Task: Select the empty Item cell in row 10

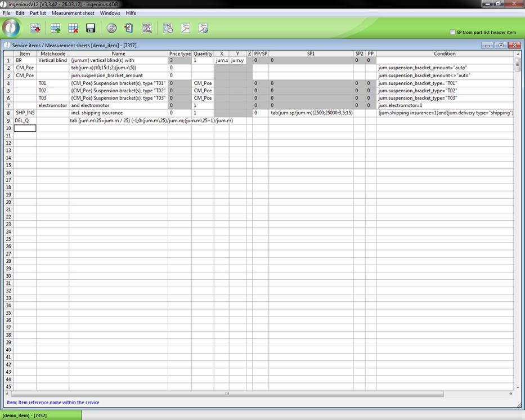Action: (x=25, y=128)
